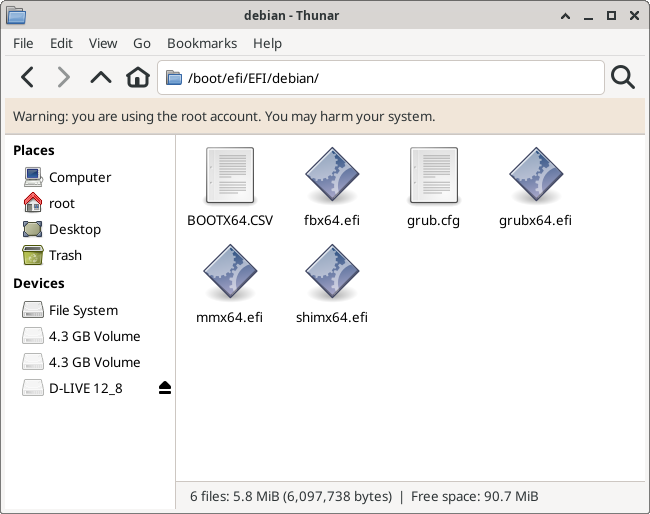
Task: Click the grubx64.efi file name
Action: [536, 221]
